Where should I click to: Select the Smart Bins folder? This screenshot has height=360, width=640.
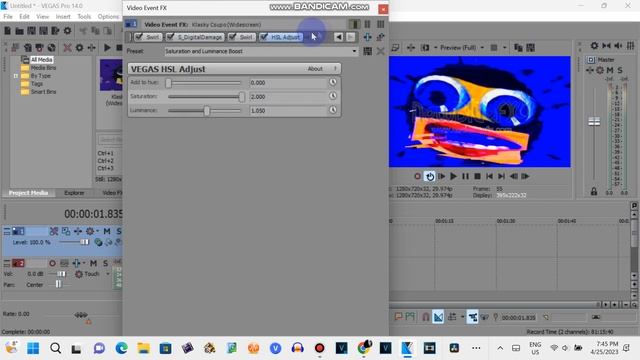click(x=43, y=92)
